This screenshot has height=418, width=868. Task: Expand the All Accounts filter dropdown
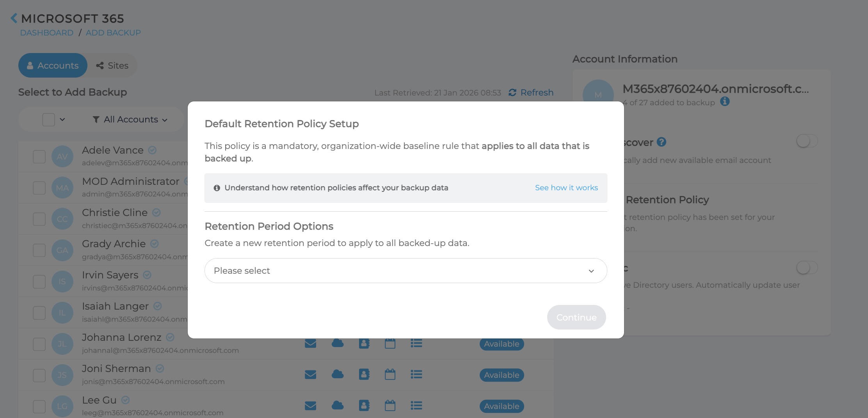[x=130, y=119]
